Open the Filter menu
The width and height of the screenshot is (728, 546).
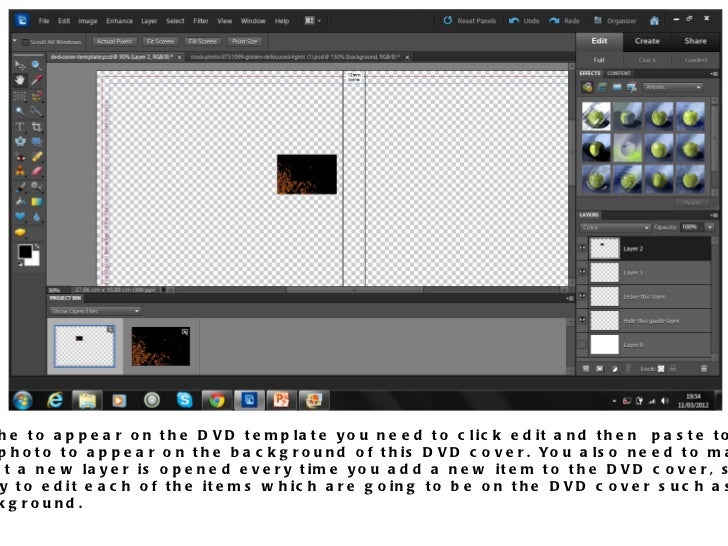201,21
